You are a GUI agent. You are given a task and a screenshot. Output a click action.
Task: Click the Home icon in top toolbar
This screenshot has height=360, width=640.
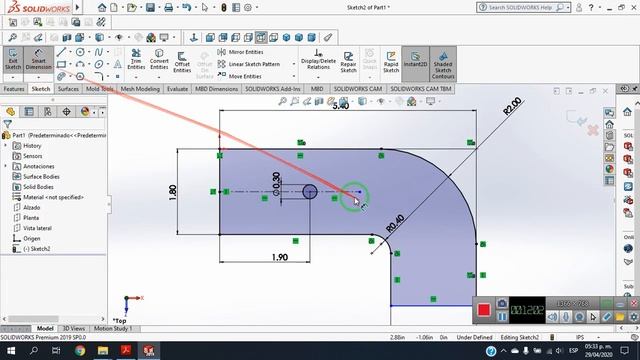click(102, 7)
